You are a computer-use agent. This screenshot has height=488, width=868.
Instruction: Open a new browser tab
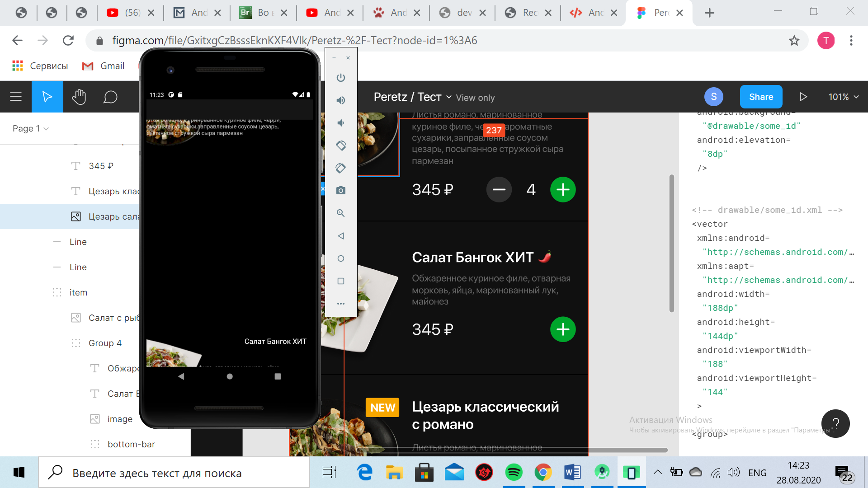point(709,13)
